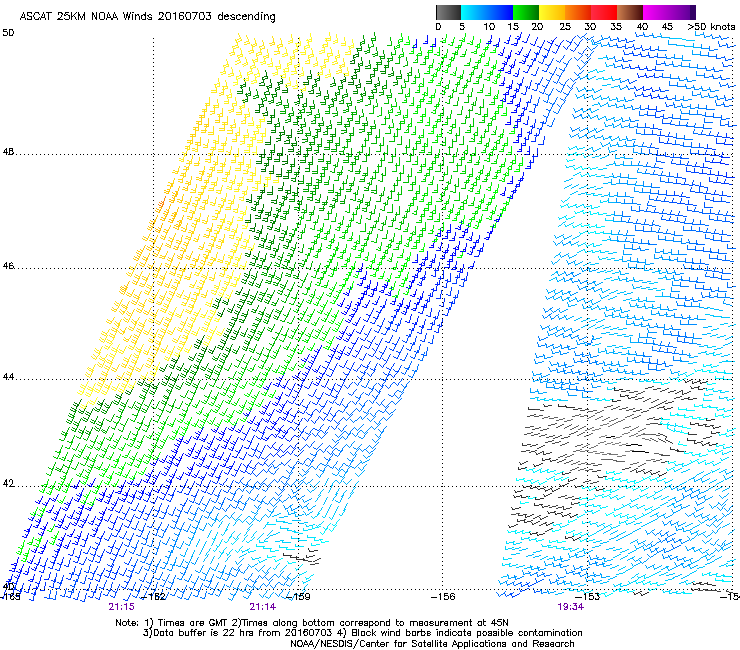Click the longitude label '-162'
The width and height of the screenshot is (740, 650).
[154, 597]
